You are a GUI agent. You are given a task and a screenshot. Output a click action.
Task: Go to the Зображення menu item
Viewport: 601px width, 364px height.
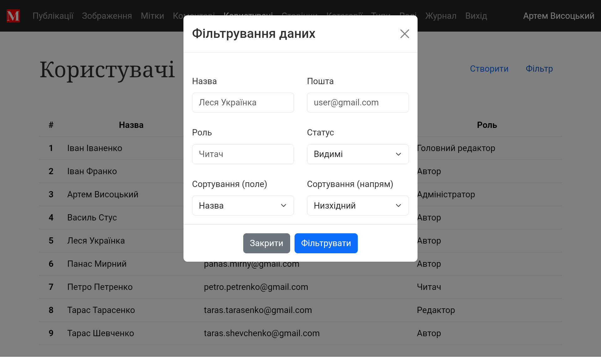(107, 16)
